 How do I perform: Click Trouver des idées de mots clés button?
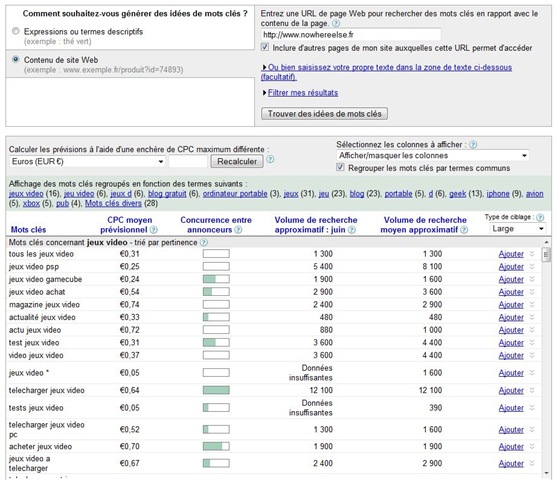pos(325,114)
